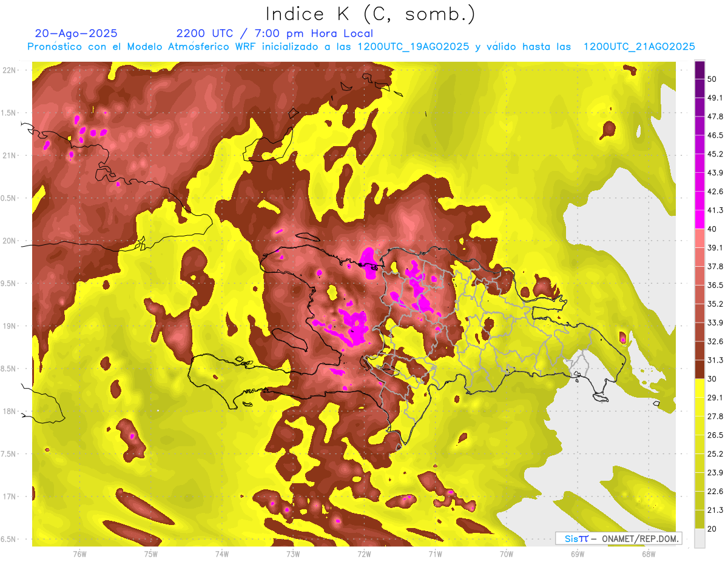Click the "2200 UTC / 7:00 pm Hora Local" text
728x562 pixels.
[x=274, y=33]
